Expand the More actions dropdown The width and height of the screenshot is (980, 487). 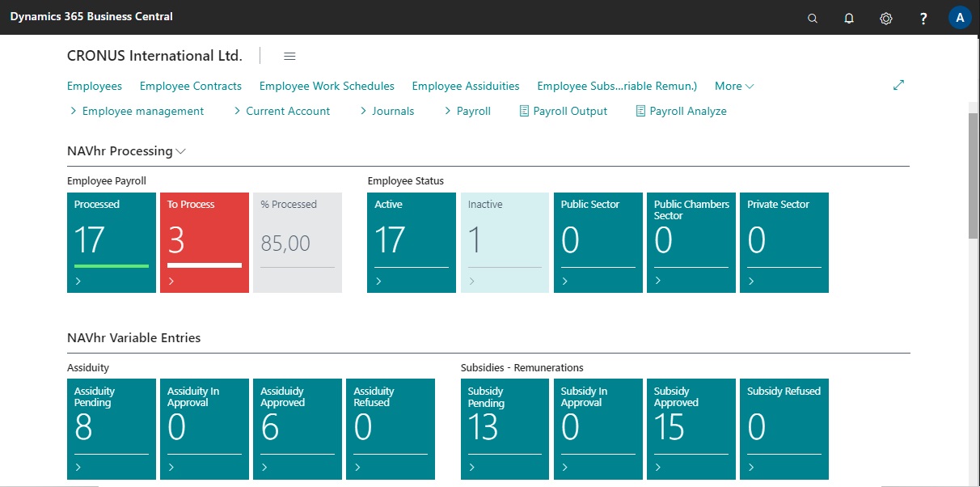pos(734,86)
